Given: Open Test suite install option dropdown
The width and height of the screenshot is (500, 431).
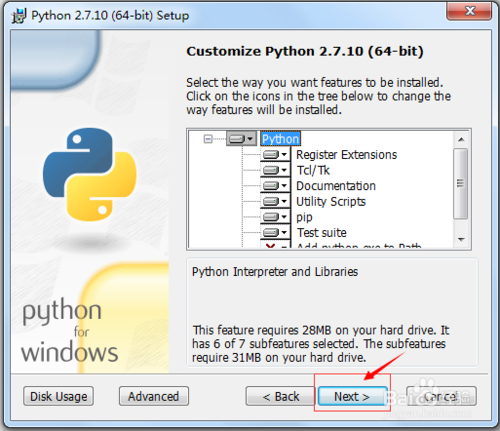Looking at the screenshot, I should tap(275, 232).
